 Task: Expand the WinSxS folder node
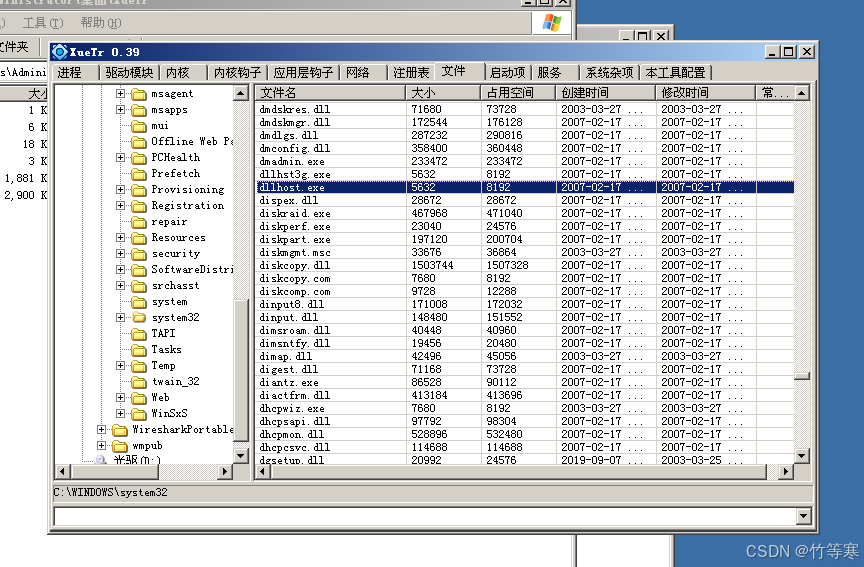[x=120, y=414]
